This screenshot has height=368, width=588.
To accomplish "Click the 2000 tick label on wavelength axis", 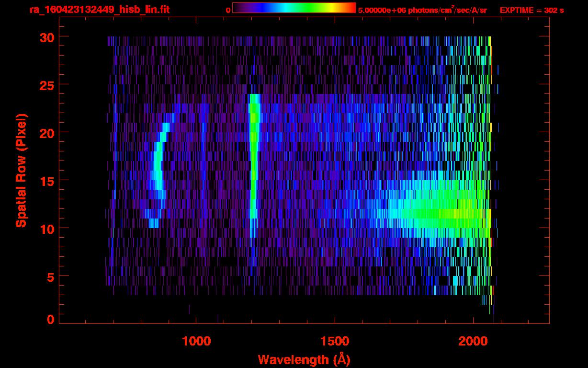I will click(473, 341).
